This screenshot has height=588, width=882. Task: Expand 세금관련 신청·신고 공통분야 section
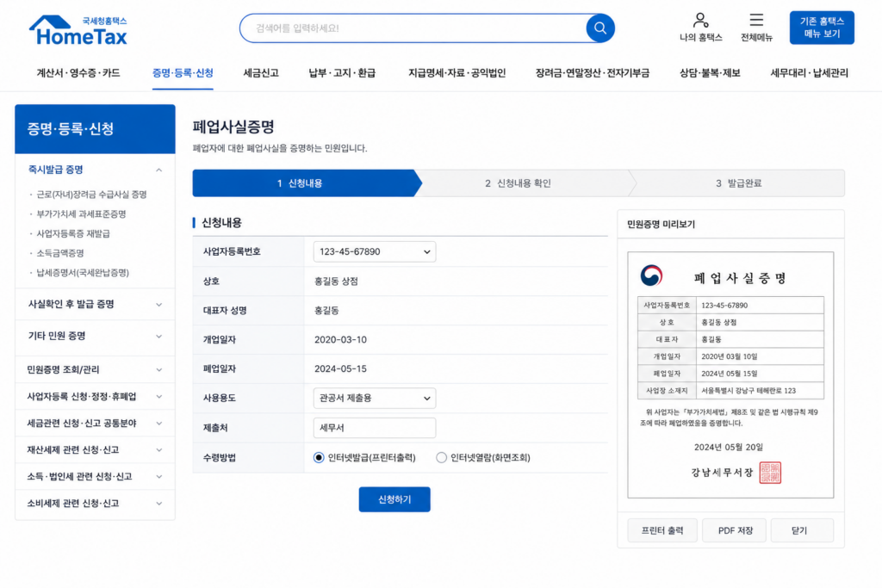coord(95,424)
